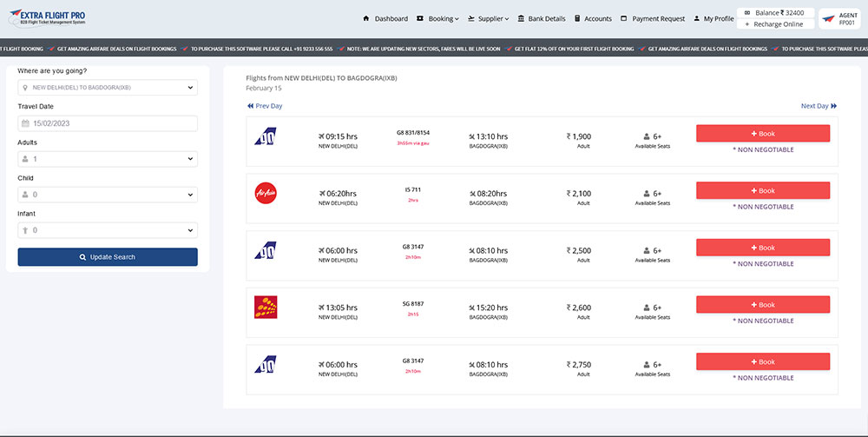Click the AirAsia airline logo

(266, 193)
